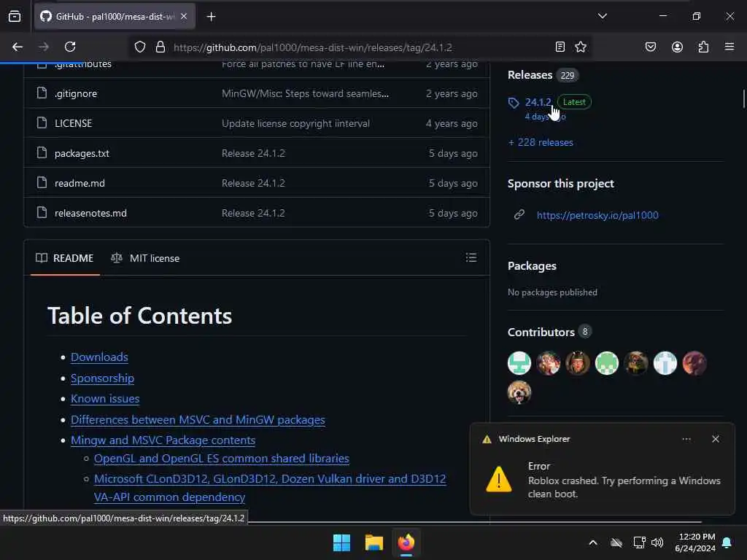Open the second contributor avatar

(549, 363)
